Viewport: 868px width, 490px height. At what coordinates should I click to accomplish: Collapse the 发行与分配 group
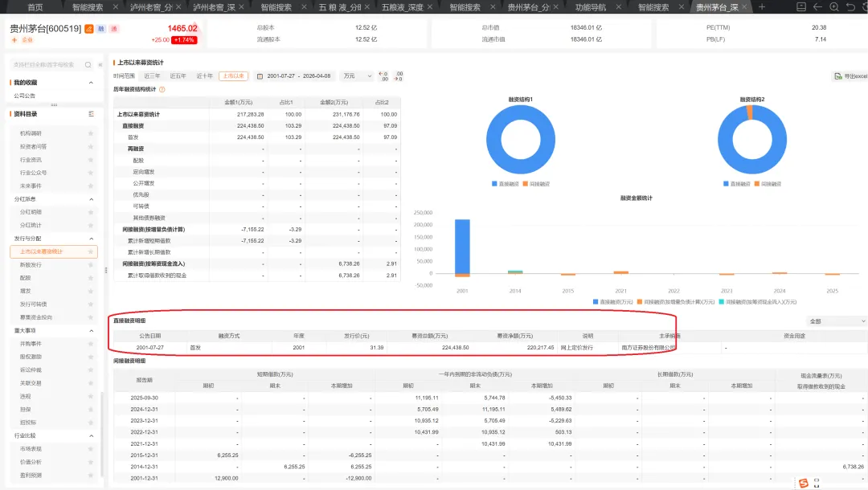tap(92, 239)
